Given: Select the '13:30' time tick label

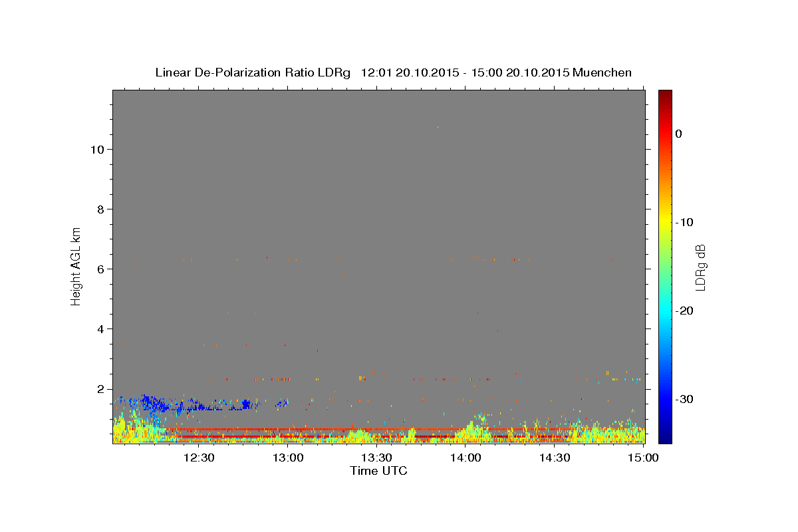Looking at the screenshot, I should (x=376, y=458).
